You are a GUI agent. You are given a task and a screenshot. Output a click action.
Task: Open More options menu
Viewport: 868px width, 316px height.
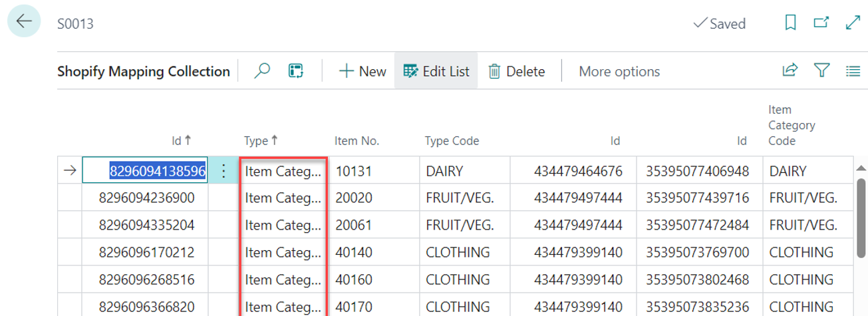(x=619, y=71)
